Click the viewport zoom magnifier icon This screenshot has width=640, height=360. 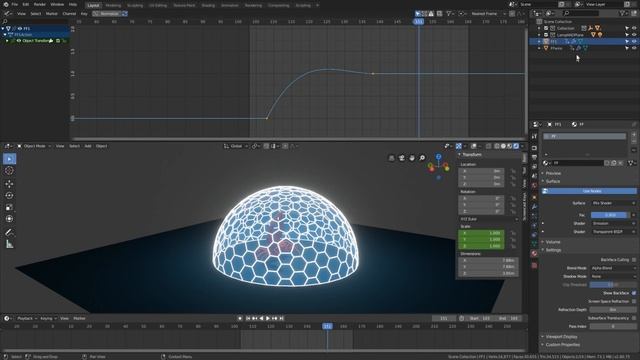coord(422,158)
